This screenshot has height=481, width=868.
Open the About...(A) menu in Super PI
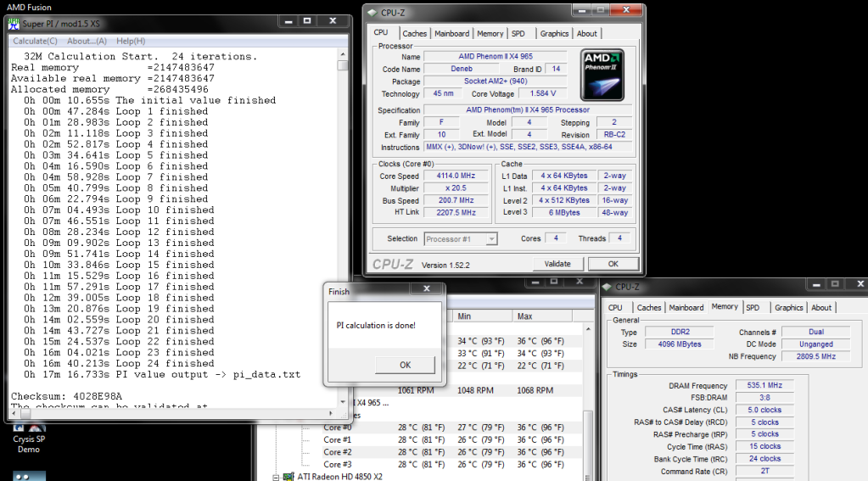[87, 41]
